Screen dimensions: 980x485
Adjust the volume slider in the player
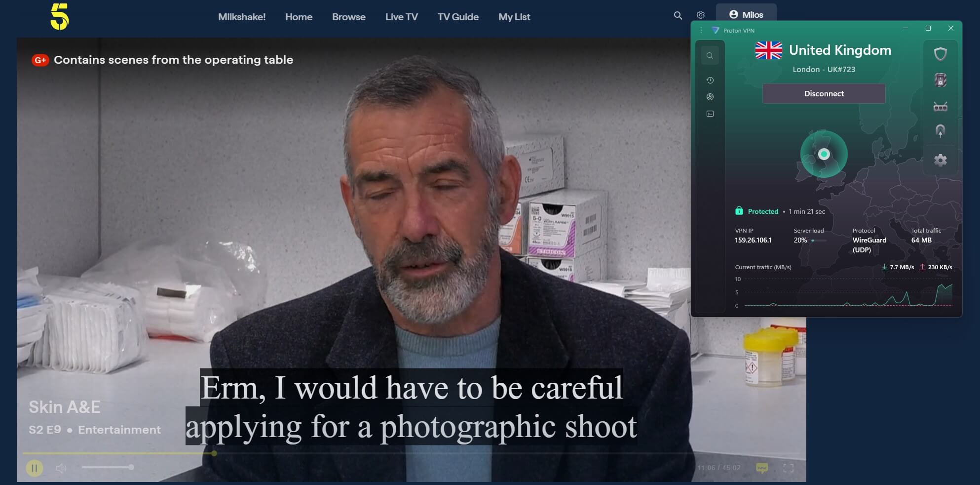click(x=108, y=467)
